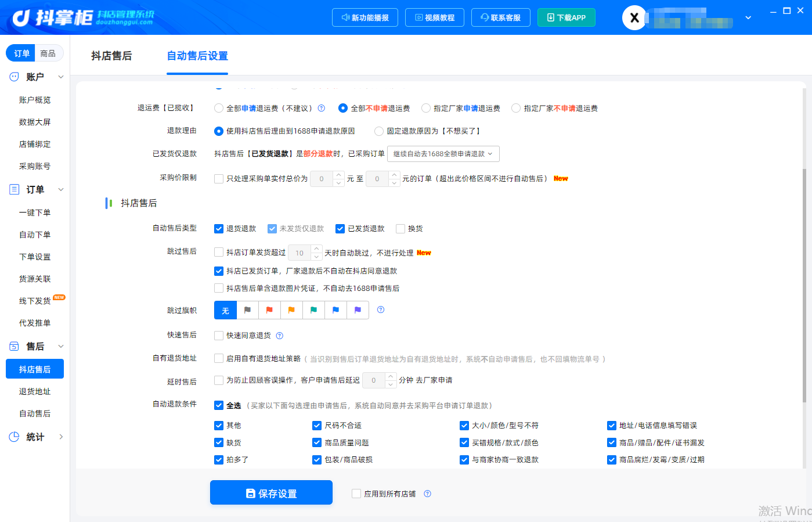This screenshot has height=522, width=812.
Task: Collapse the 账户 sidebar section chevron
Action: point(61,77)
